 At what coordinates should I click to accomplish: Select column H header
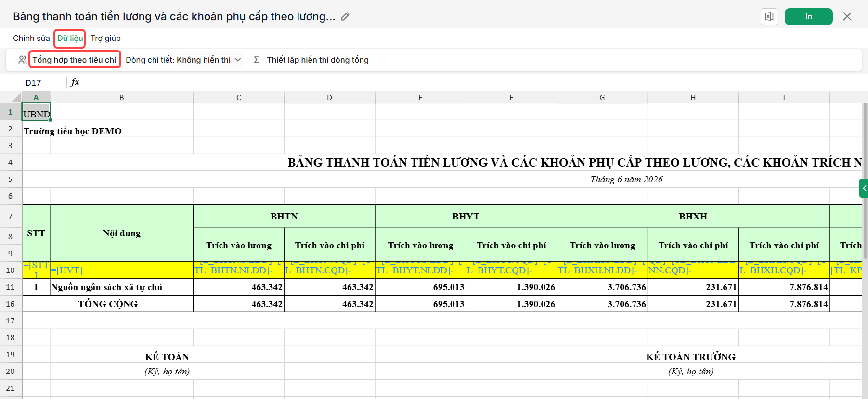(693, 97)
